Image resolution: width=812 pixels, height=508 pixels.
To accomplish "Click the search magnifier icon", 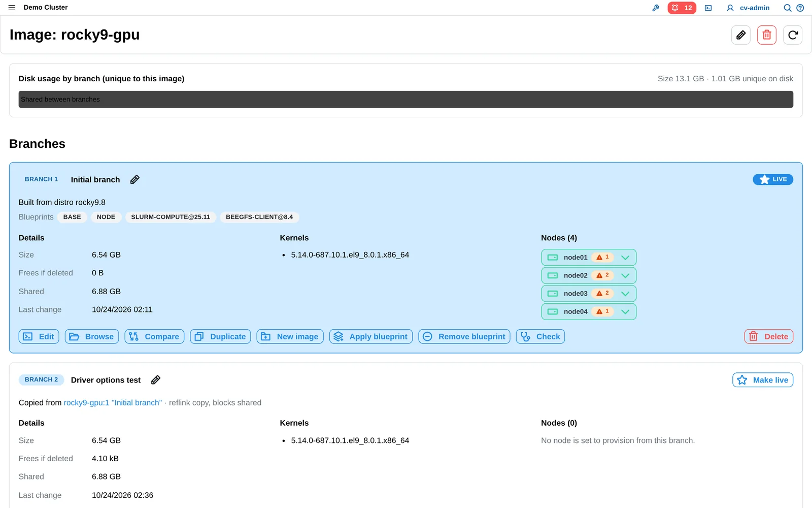I will [787, 8].
